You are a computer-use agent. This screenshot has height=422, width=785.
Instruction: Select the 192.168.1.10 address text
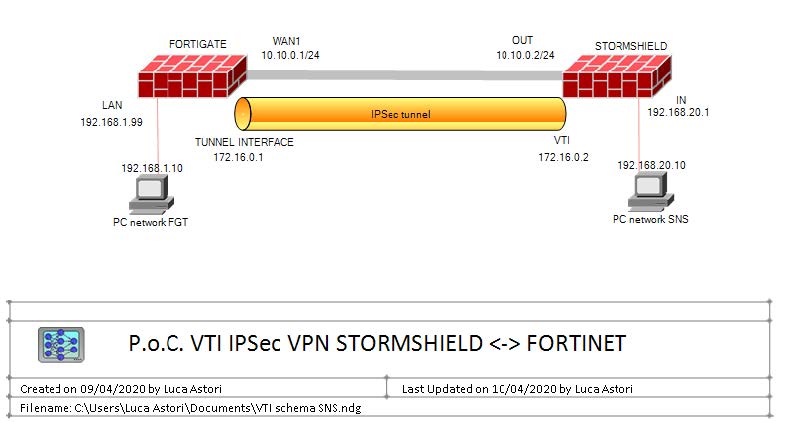[152, 168]
